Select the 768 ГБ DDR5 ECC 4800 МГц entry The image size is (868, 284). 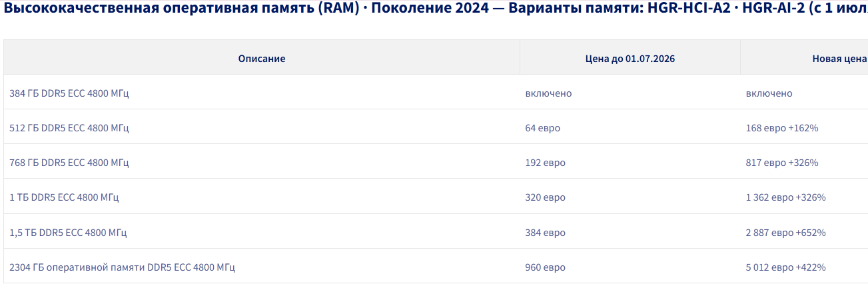(69, 163)
